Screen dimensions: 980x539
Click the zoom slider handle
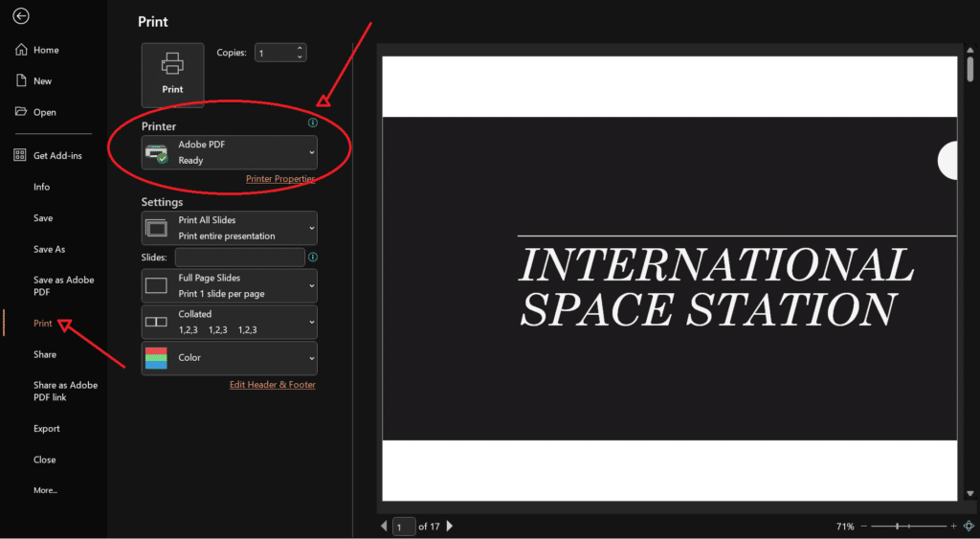click(x=897, y=527)
